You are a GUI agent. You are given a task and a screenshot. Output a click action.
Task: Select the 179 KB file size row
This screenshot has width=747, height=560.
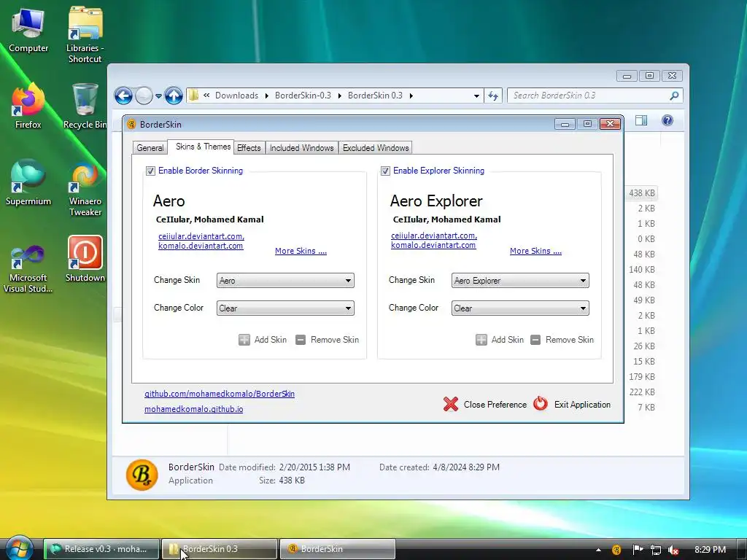642,377
